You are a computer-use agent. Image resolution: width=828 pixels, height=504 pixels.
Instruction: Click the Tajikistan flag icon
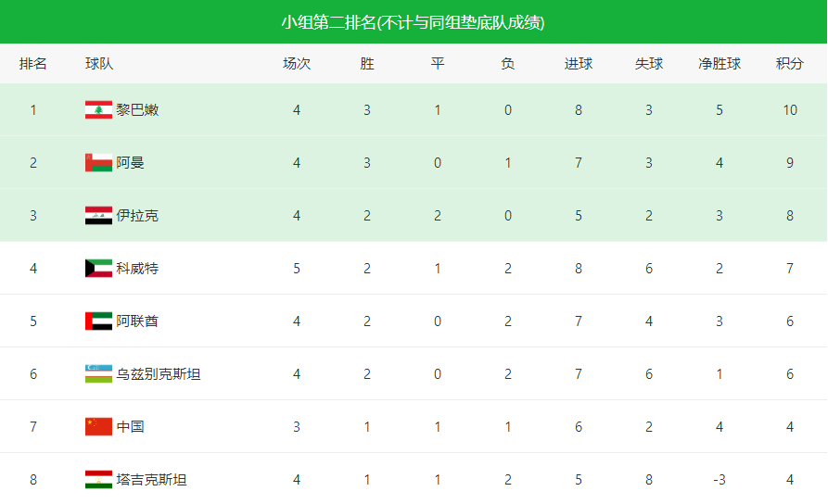click(x=97, y=480)
